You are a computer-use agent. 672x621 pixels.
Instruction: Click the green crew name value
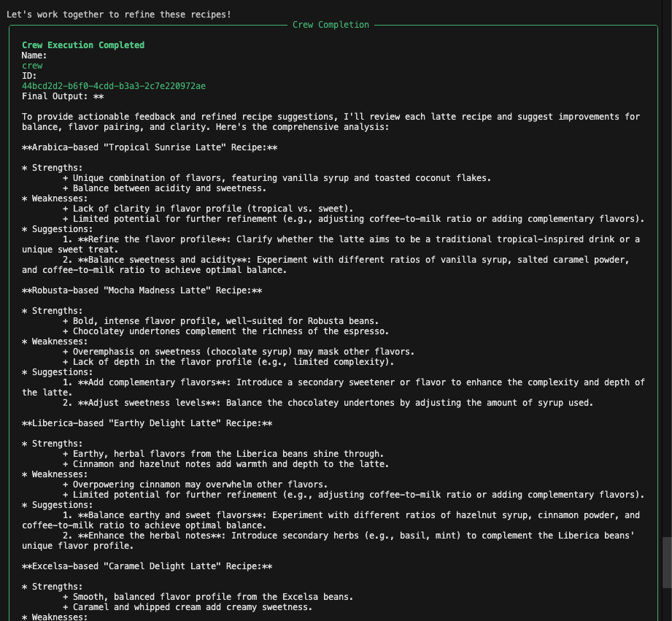pyautogui.click(x=32, y=66)
